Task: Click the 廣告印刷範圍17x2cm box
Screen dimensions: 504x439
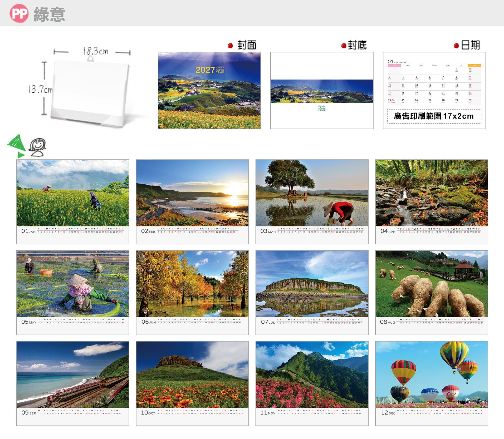Action: pos(434,116)
